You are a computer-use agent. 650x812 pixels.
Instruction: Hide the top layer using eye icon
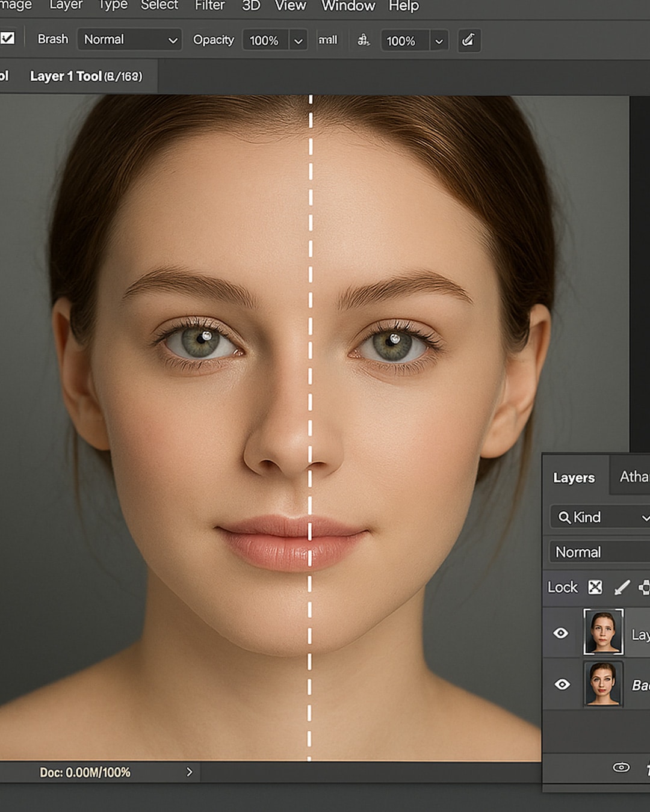pyautogui.click(x=561, y=633)
